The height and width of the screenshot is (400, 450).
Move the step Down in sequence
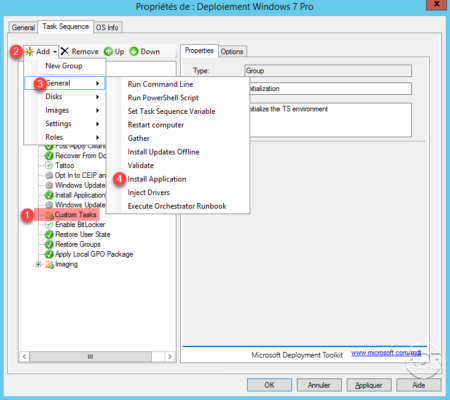[145, 52]
